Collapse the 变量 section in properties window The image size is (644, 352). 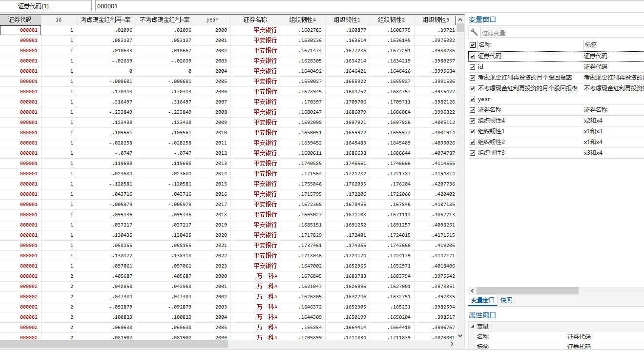coord(472,327)
